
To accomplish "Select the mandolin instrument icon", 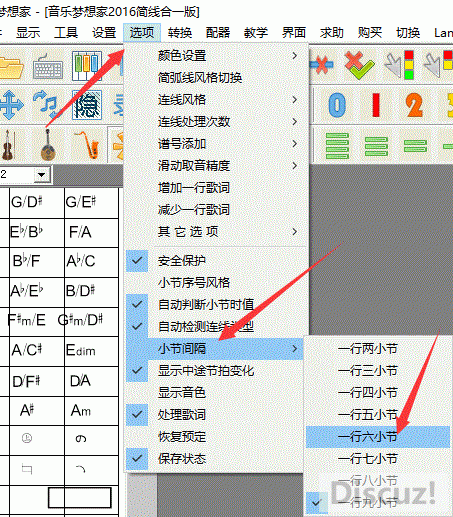I will [48, 145].
